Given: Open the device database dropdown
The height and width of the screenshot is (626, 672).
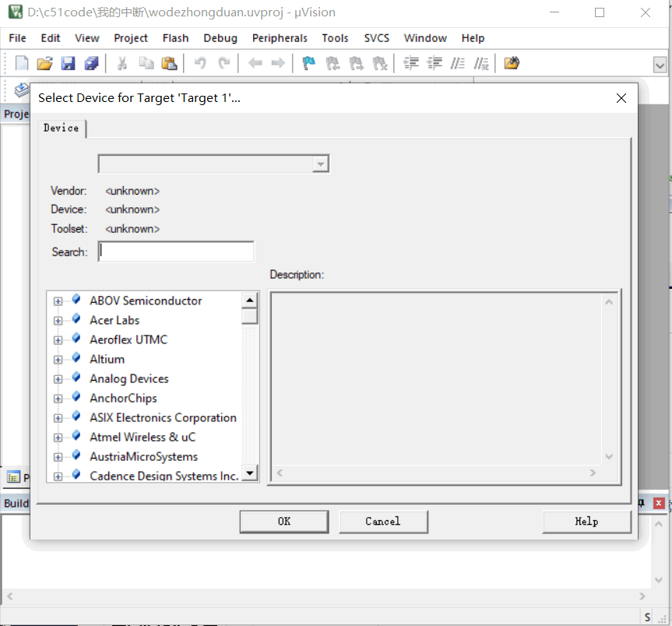Looking at the screenshot, I should point(320,164).
